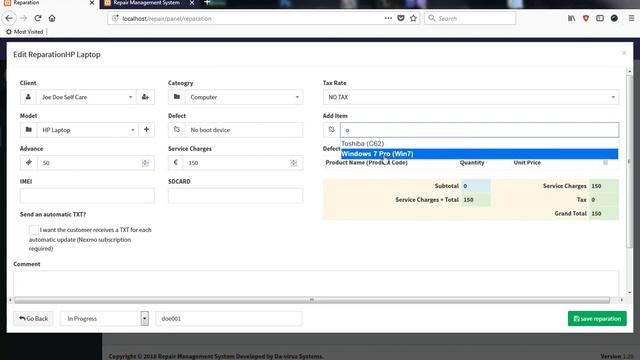Image resolution: width=640 pixels, height=360 pixels.
Task: Reload the page with refresh icon
Action: [38, 18]
